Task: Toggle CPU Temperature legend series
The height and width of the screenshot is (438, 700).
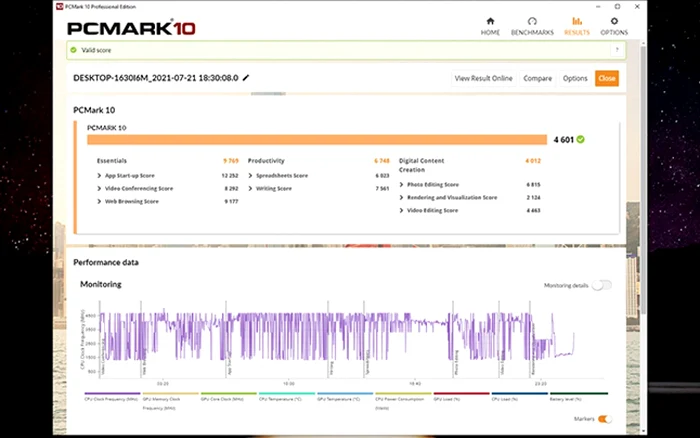Action: coord(287,397)
